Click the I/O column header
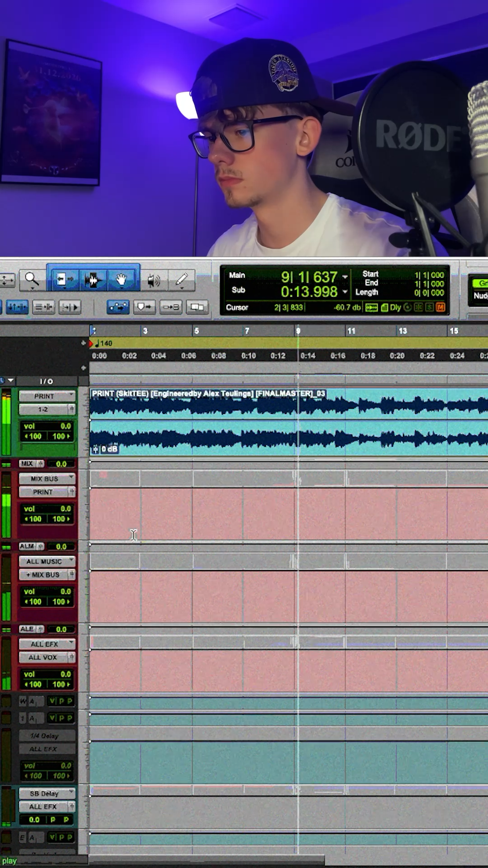 tap(46, 382)
